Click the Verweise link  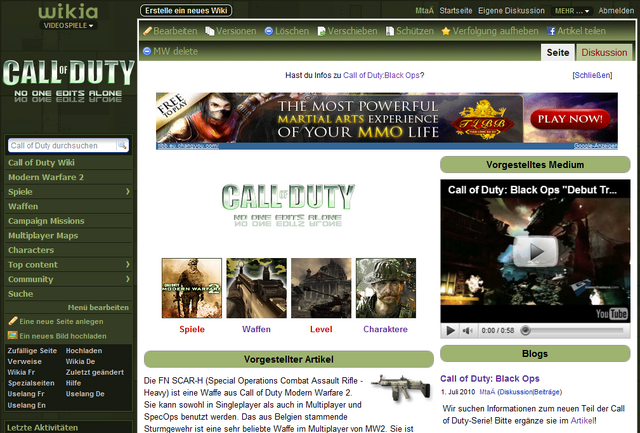(x=24, y=362)
